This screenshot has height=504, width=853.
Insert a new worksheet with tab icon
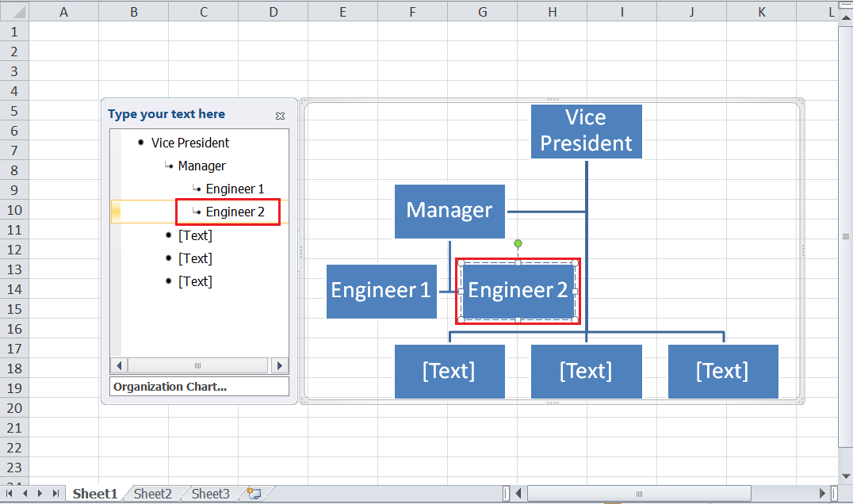point(254,494)
